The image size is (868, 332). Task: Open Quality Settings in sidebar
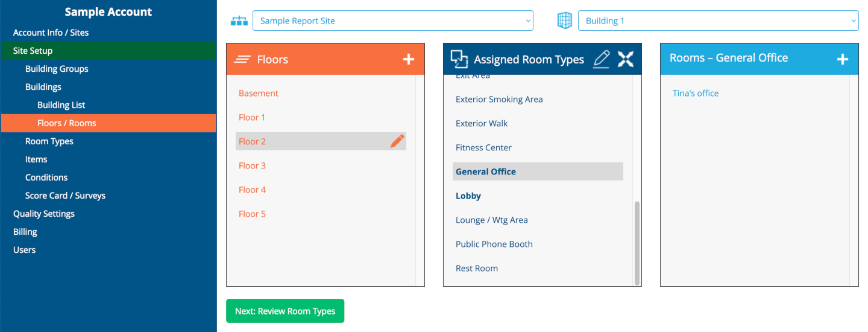(44, 214)
